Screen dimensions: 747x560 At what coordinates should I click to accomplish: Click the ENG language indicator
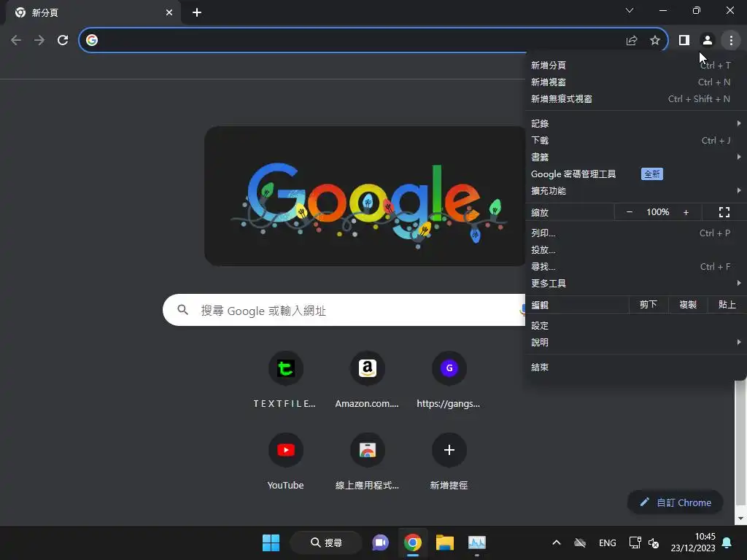tap(608, 542)
